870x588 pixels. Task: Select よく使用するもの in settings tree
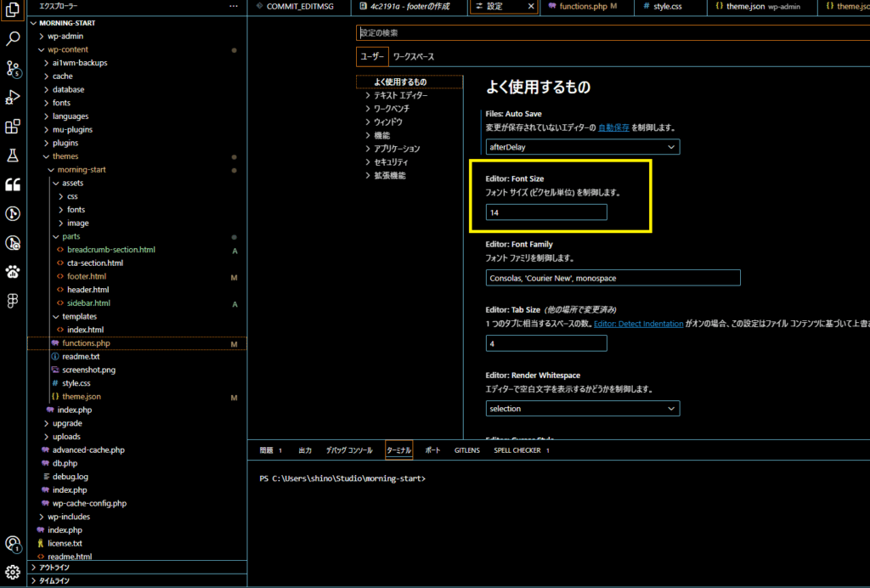pos(410,82)
